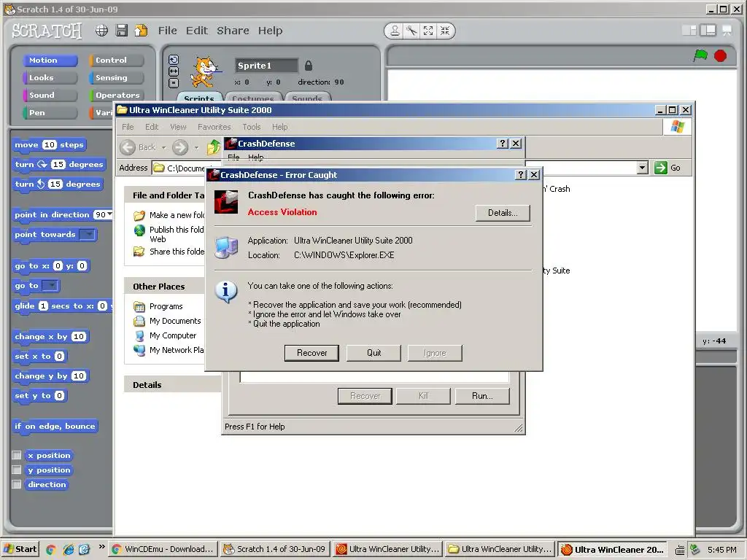
Task: Select the delete scissors tool in Scratch
Action: tap(411, 31)
